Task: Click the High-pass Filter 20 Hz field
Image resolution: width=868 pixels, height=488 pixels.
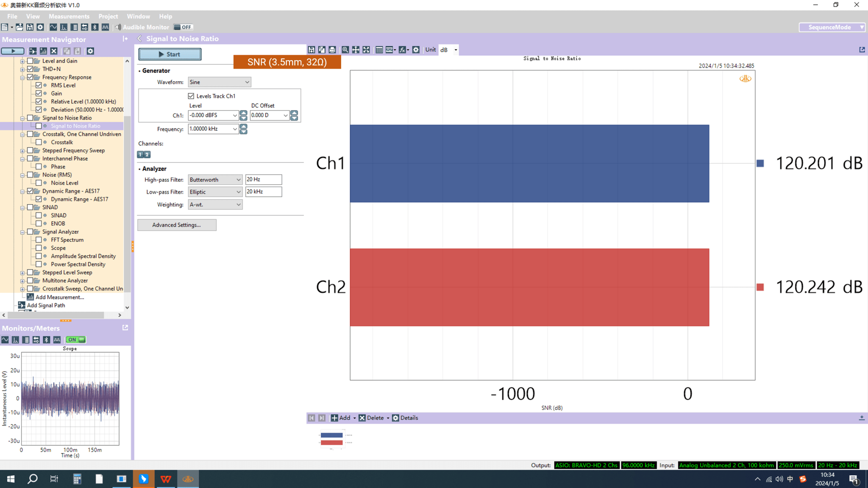Action: click(263, 180)
